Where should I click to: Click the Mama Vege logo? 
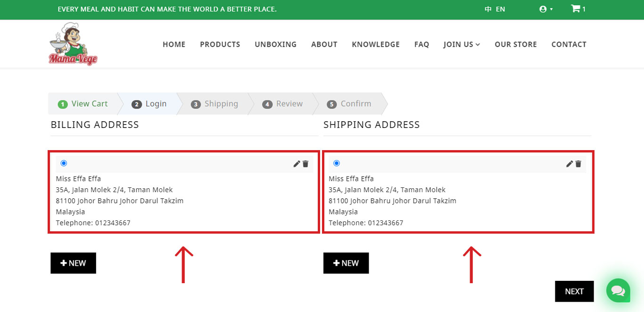tap(73, 44)
